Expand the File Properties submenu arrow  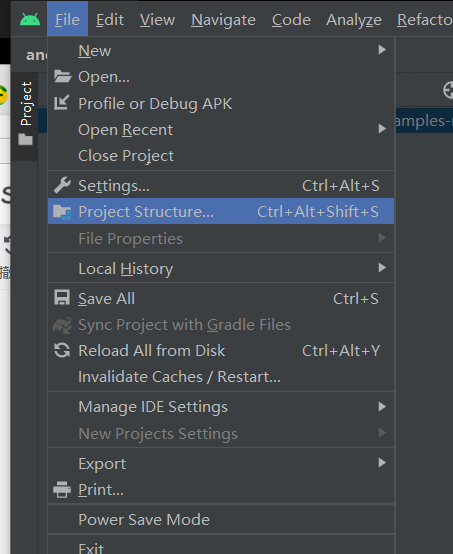point(382,237)
